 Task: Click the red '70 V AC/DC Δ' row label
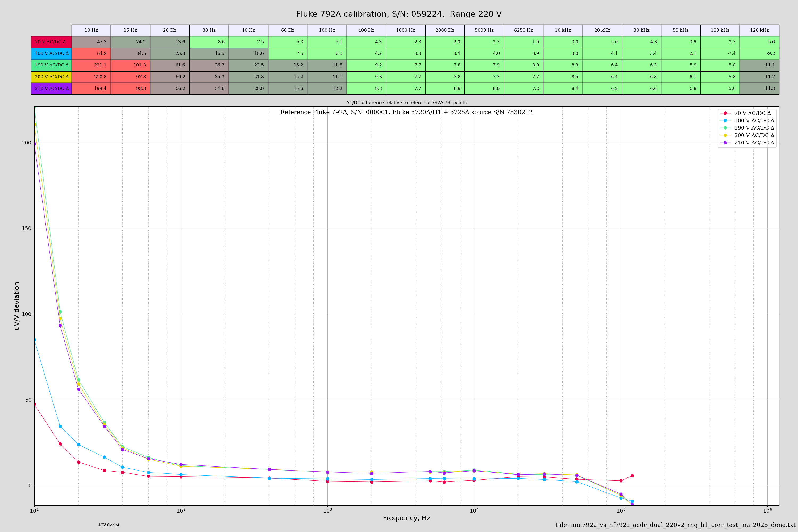point(51,42)
